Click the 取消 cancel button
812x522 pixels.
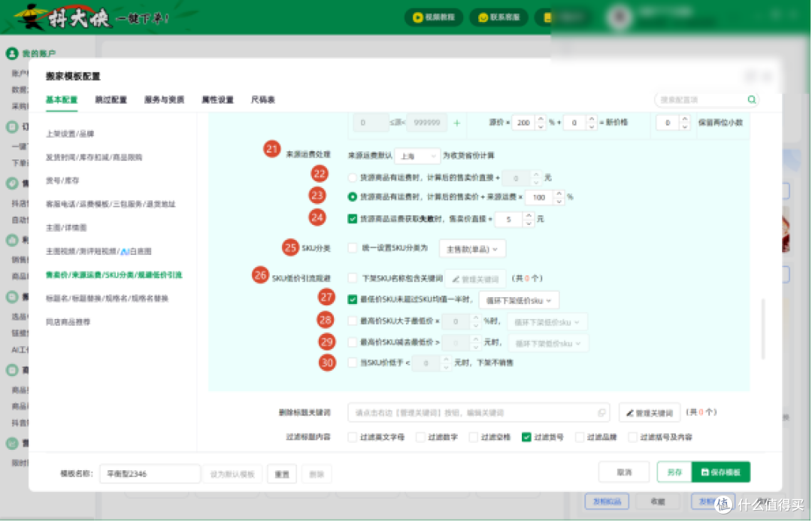(x=624, y=472)
